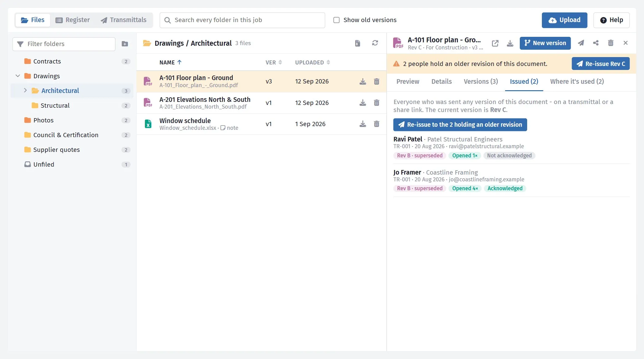Focus the Search every folder input
The width and height of the screenshot is (644, 359).
click(242, 20)
